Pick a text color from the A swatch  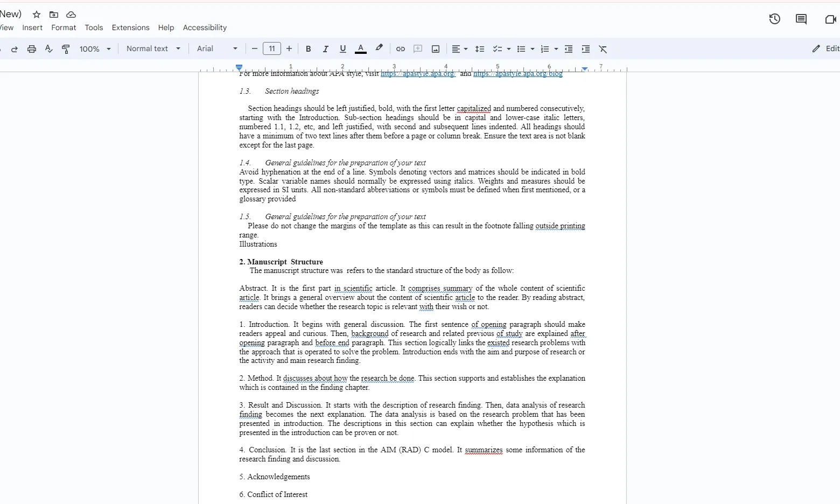tap(360, 49)
